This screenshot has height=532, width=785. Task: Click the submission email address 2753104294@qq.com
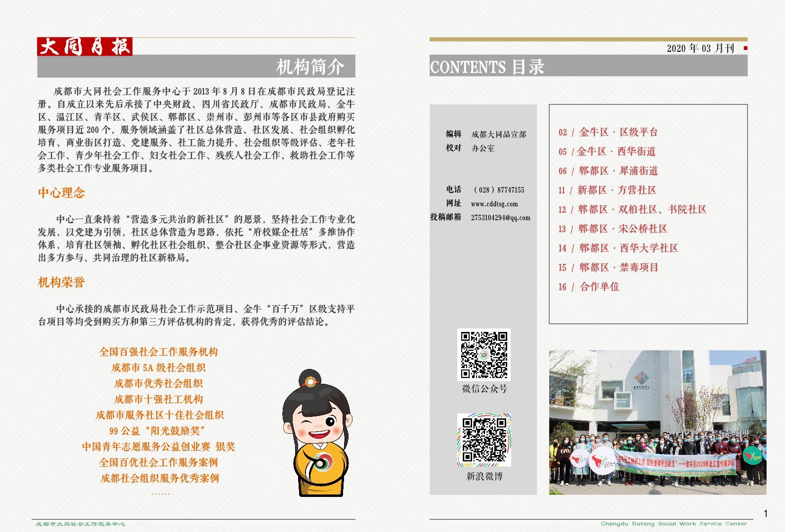(x=500, y=218)
